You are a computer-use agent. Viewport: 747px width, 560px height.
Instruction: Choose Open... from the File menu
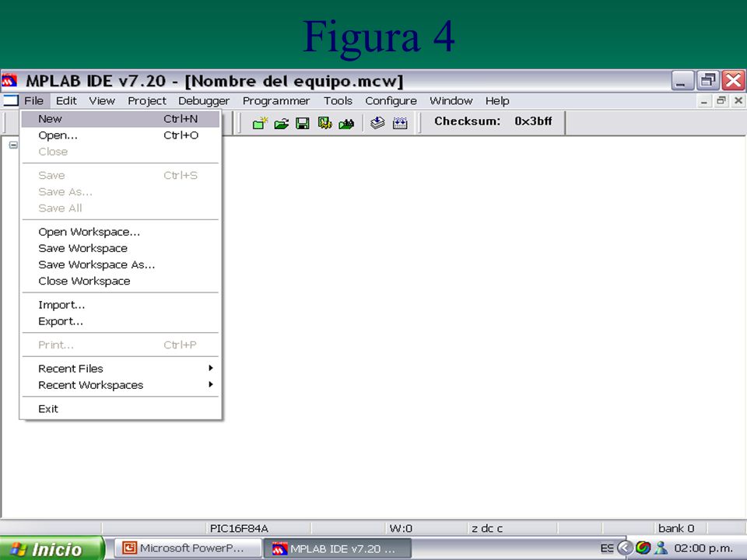click(x=121, y=135)
